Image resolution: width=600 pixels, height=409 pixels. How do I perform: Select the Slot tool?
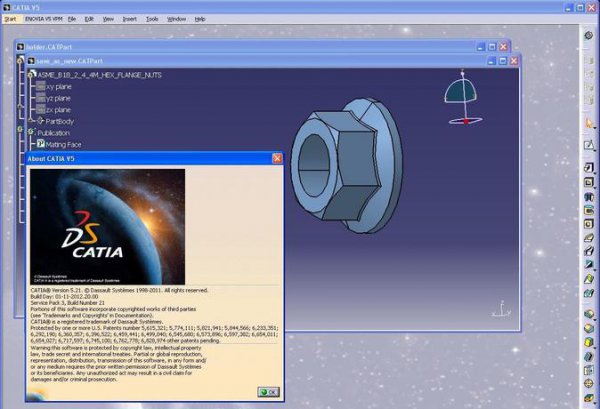click(589, 251)
